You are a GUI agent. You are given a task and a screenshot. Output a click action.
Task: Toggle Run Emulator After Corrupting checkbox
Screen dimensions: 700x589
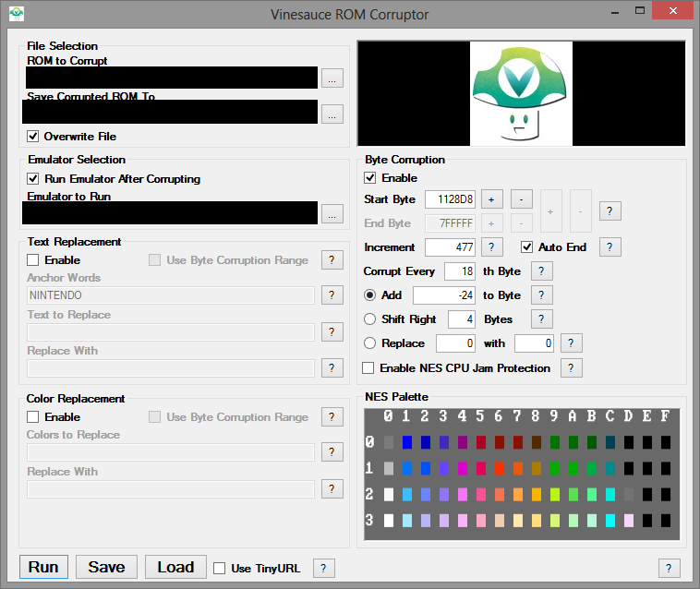33,179
